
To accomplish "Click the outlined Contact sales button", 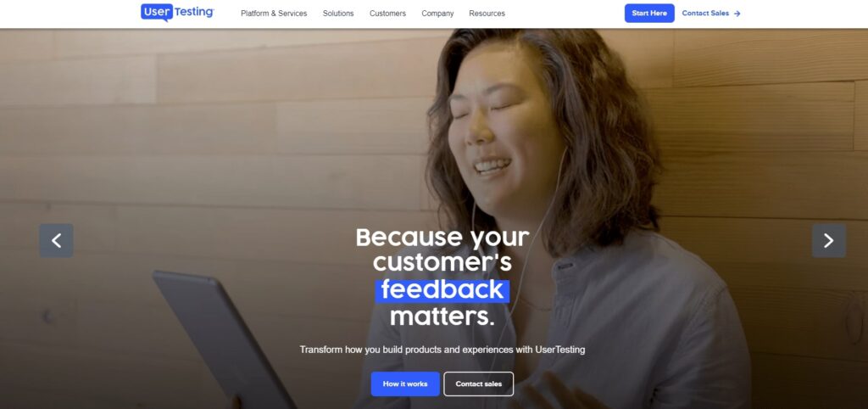I will click(478, 384).
